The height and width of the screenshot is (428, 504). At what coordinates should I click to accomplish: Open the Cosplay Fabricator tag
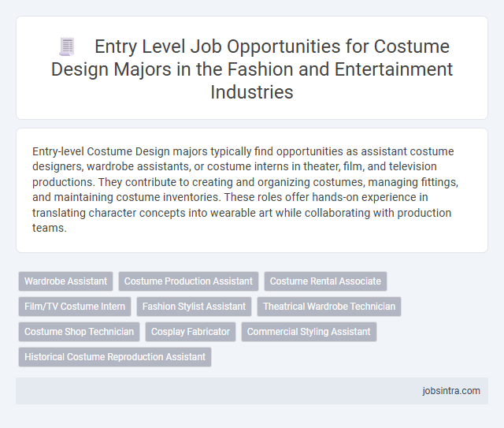coord(191,332)
